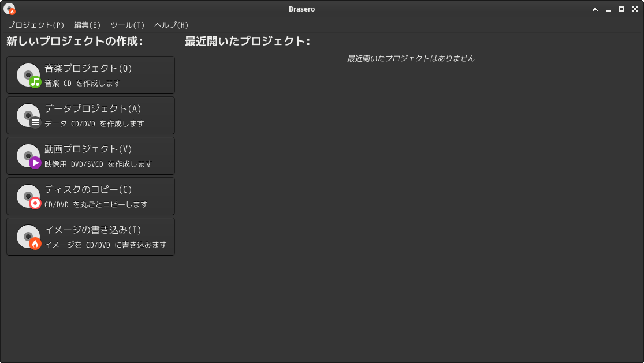Start データプロジェクト(A) data disc project
This screenshot has height=363, width=644.
click(91, 115)
